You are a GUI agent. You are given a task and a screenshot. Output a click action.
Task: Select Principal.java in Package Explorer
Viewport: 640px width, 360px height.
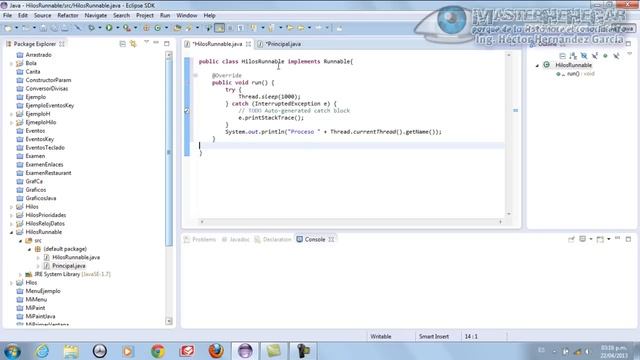(69, 266)
